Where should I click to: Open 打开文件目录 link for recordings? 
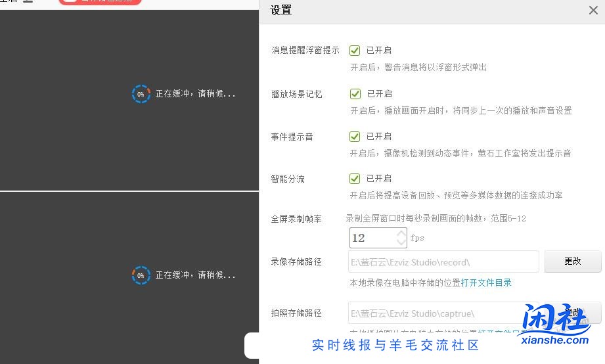point(486,283)
